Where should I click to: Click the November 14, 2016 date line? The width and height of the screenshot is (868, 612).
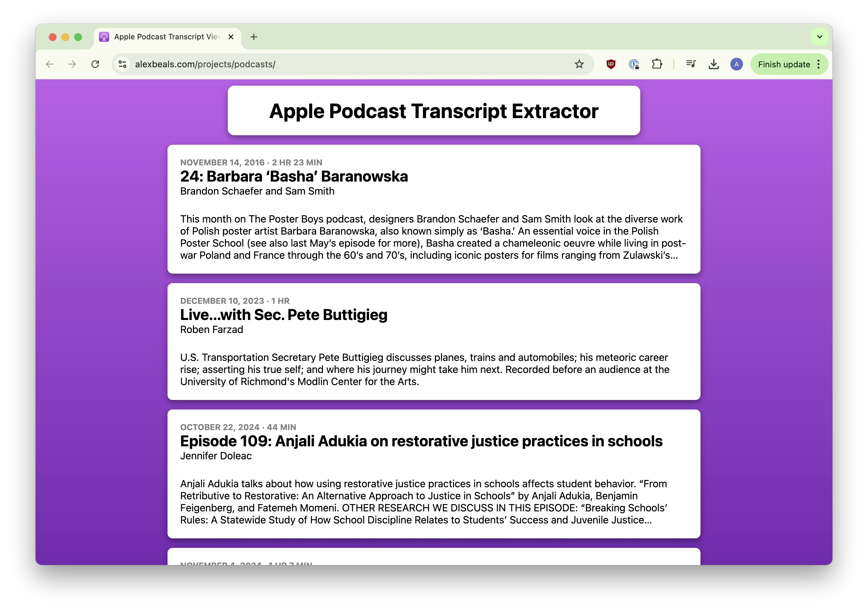click(251, 162)
